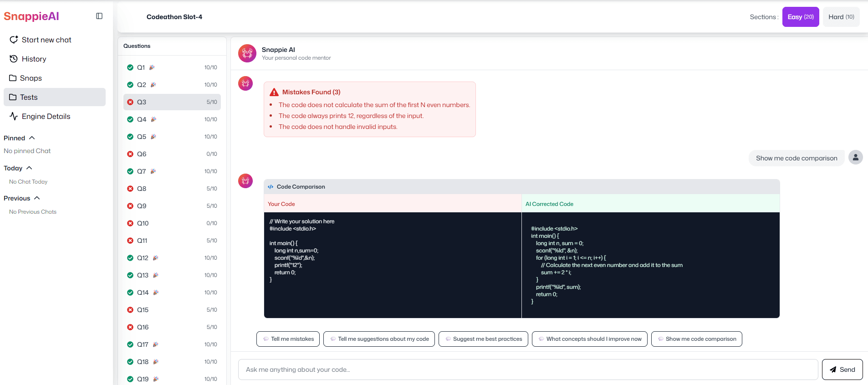Viewport: 868px width, 385px height.
Task: Click the green check icon beside Q1
Action: pyautogui.click(x=130, y=67)
